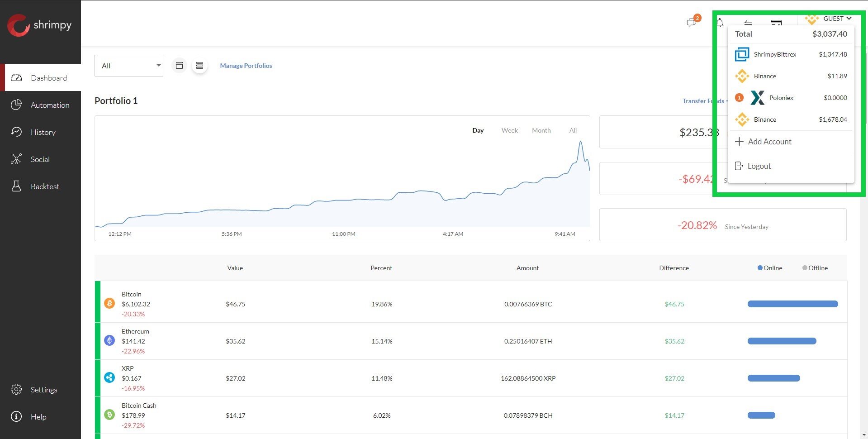
Task: Click the Poloniex warning badge
Action: (x=739, y=98)
